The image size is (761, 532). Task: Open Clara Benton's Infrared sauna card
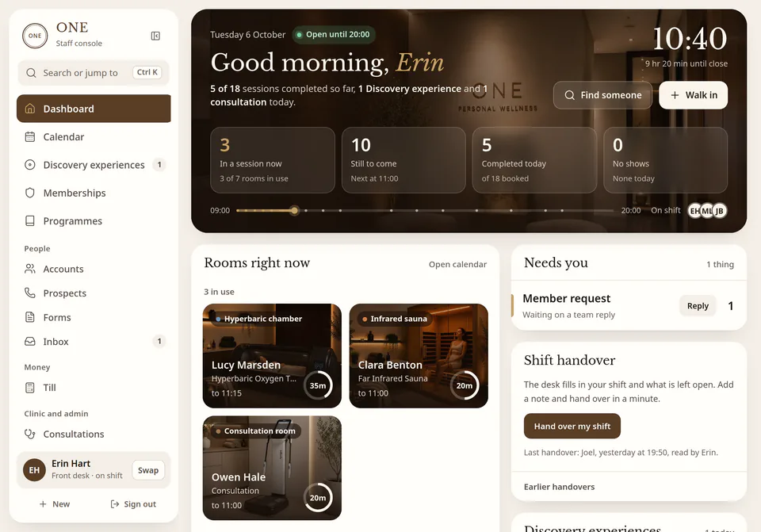point(419,356)
